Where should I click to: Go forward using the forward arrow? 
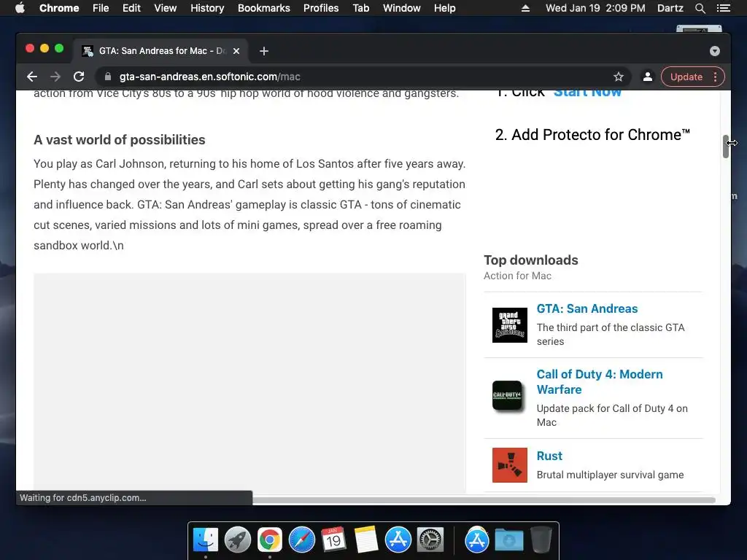tap(55, 77)
